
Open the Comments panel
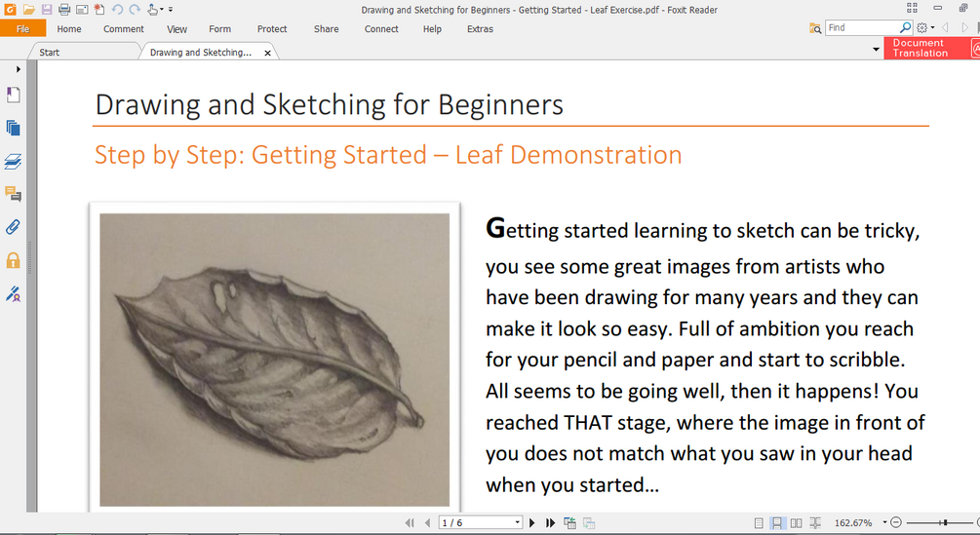point(13,194)
